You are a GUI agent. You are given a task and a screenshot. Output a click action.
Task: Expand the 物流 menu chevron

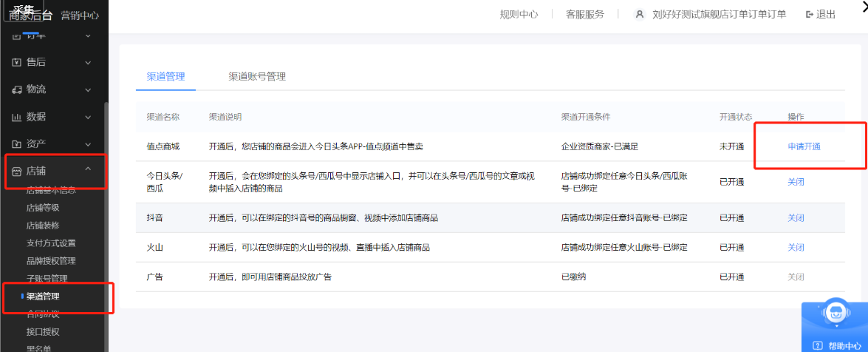coord(88,89)
